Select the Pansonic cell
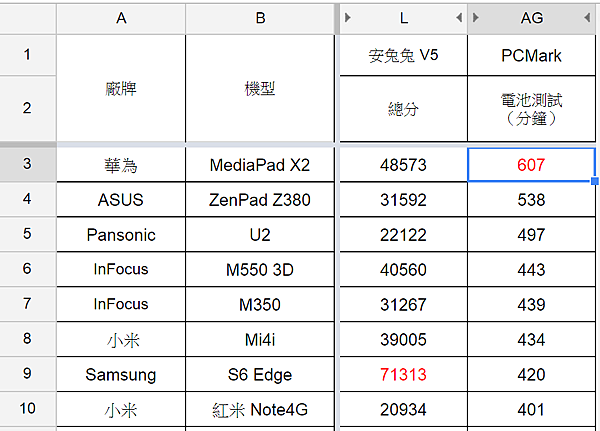The height and width of the screenshot is (431, 600). [x=121, y=235]
